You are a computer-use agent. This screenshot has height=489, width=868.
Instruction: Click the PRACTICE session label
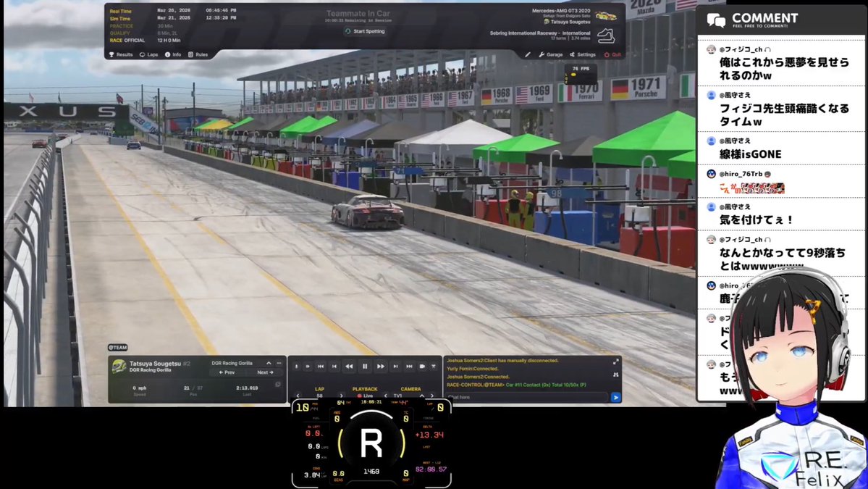point(121,26)
